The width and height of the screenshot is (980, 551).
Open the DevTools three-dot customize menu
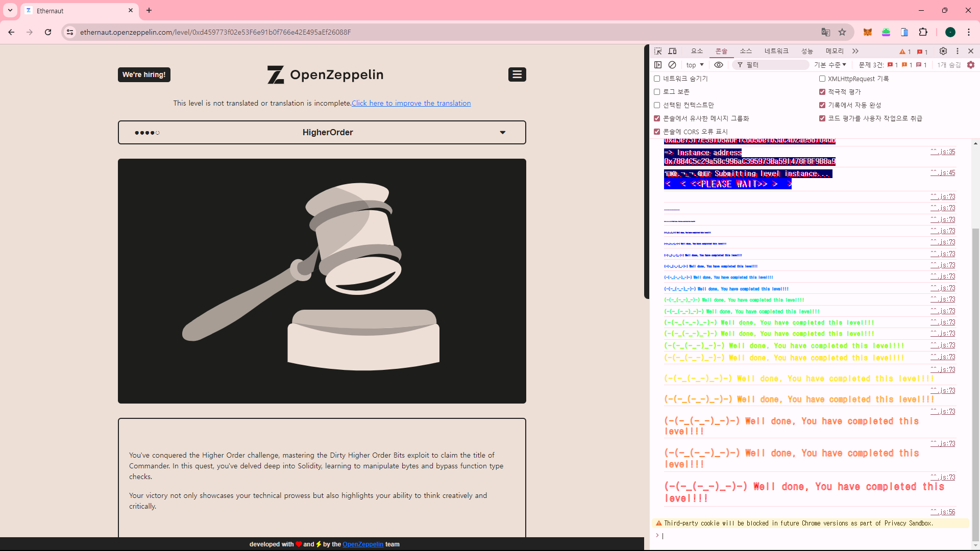(x=958, y=51)
